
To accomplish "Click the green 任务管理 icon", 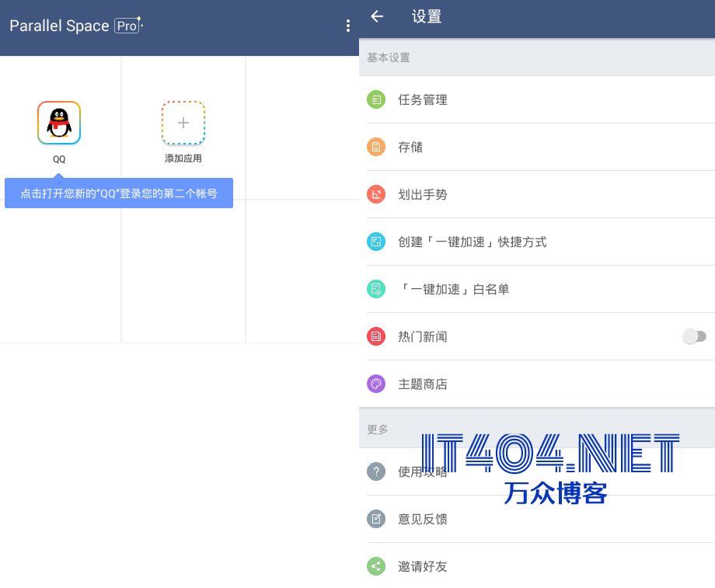I will click(376, 99).
